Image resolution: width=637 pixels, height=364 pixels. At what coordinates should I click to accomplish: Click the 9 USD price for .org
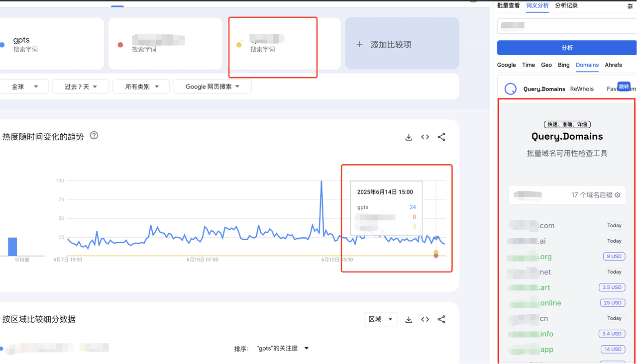coord(614,257)
